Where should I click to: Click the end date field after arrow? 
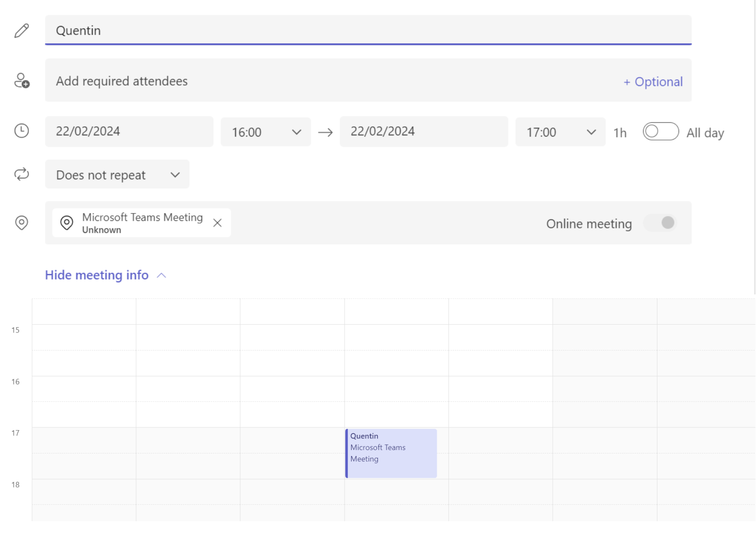pyautogui.click(x=424, y=131)
